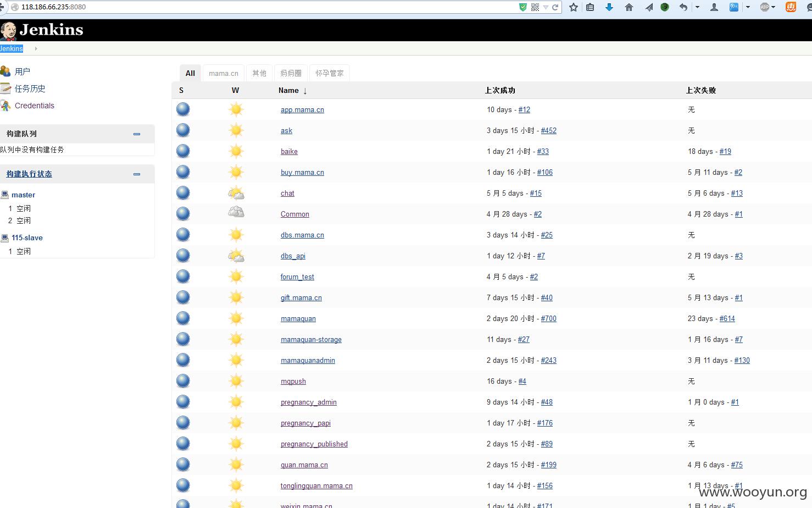Sort by the S status column header
Screen dimensions: 812x508
click(x=181, y=90)
